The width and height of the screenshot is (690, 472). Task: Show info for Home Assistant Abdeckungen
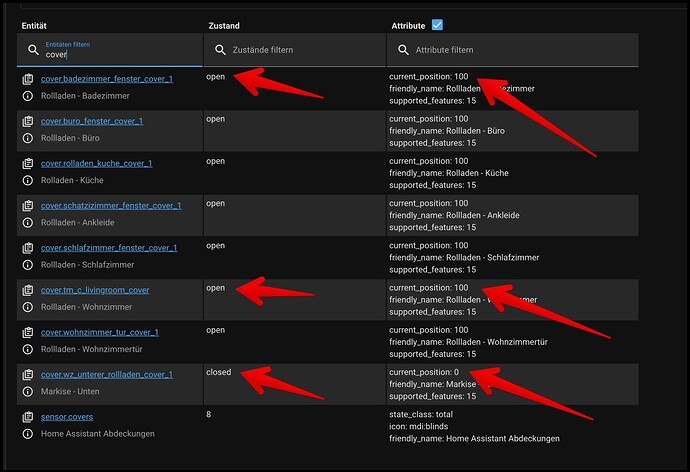[x=28, y=434]
